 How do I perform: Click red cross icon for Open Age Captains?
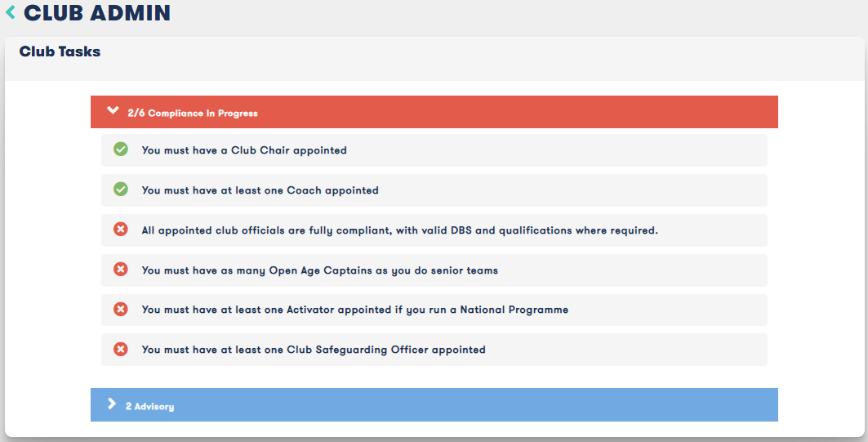point(121,269)
